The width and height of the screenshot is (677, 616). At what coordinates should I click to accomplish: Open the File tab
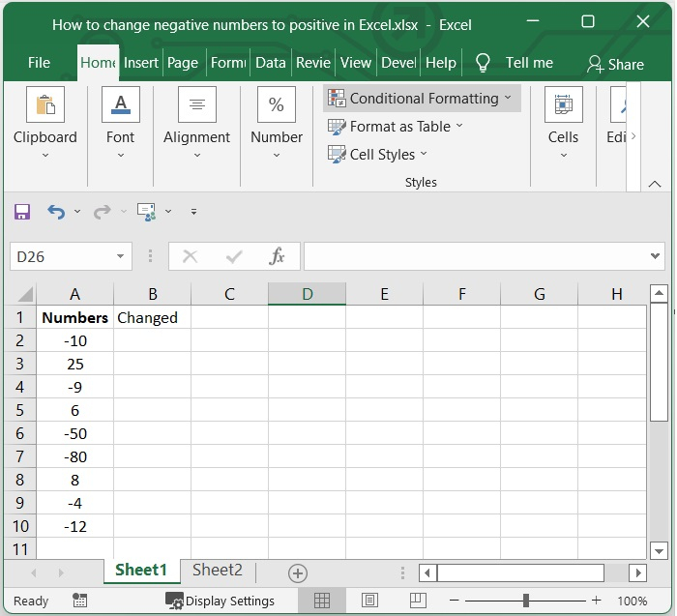pyautogui.click(x=40, y=63)
